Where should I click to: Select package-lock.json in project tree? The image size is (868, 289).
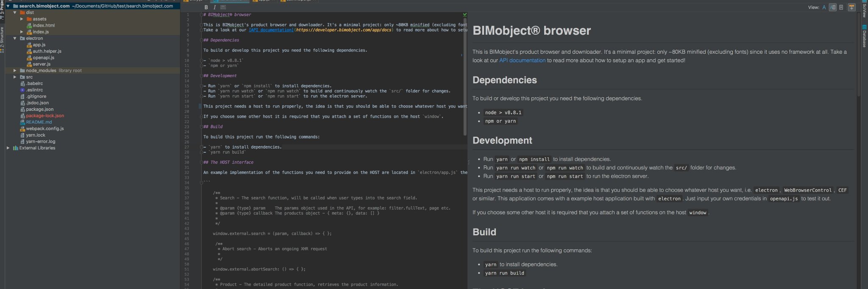[45, 116]
